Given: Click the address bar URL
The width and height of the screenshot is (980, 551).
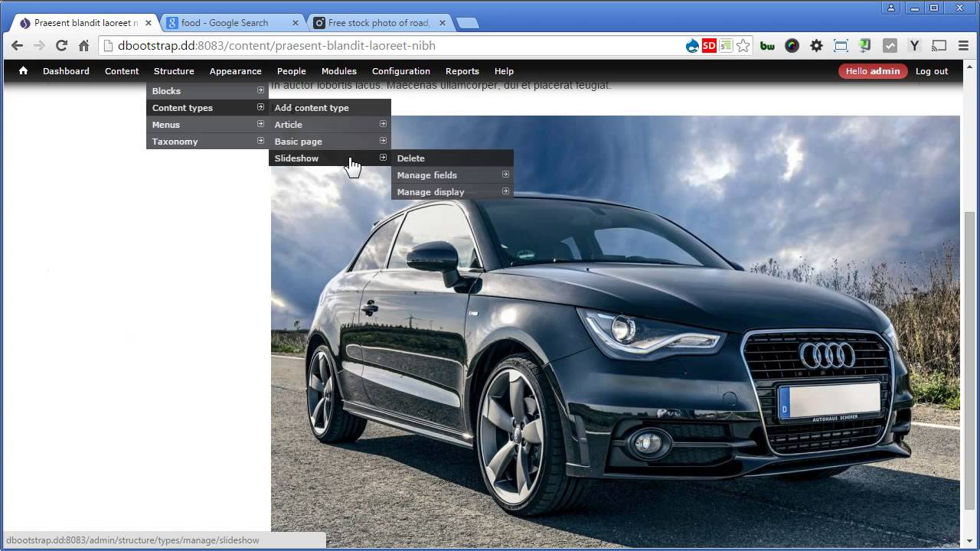Looking at the screenshot, I should [276, 46].
